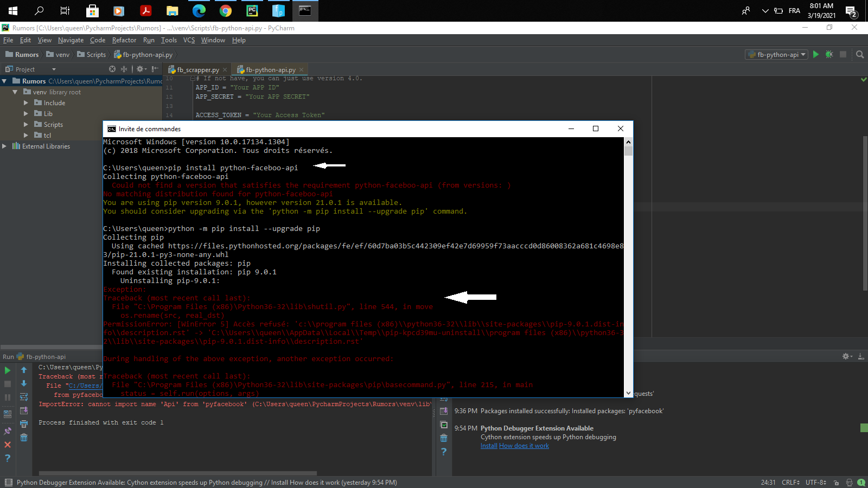
Task: Open Project panel settings gear
Action: click(x=141, y=69)
